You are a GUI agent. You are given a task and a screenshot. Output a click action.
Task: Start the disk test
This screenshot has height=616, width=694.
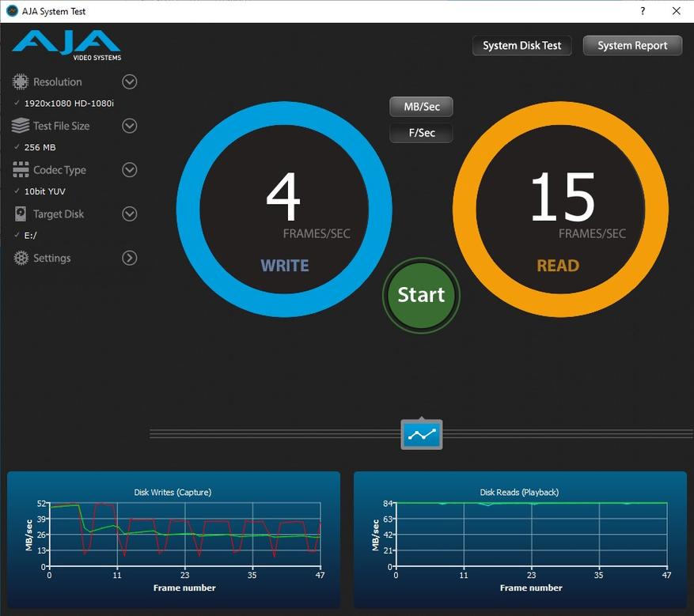click(x=421, y=295)
